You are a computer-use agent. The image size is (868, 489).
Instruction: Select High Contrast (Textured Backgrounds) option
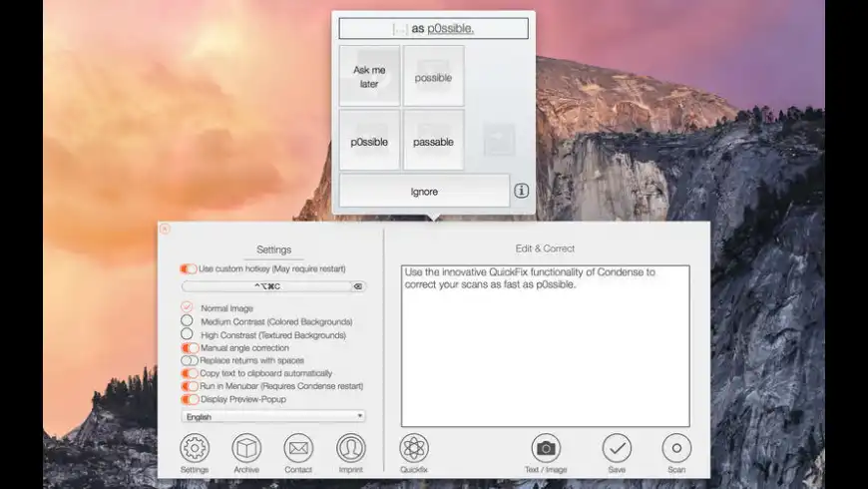tap(187, 334)
